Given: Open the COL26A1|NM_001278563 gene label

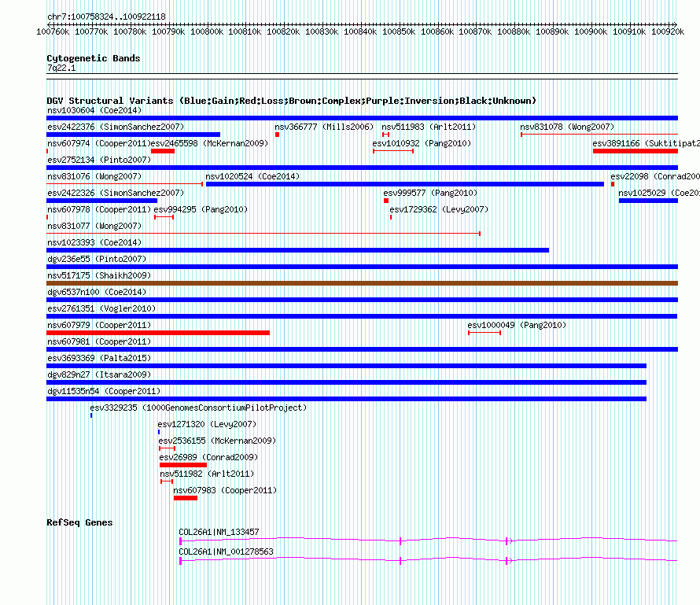Looking at the screenshot, I should pos(226,552).
